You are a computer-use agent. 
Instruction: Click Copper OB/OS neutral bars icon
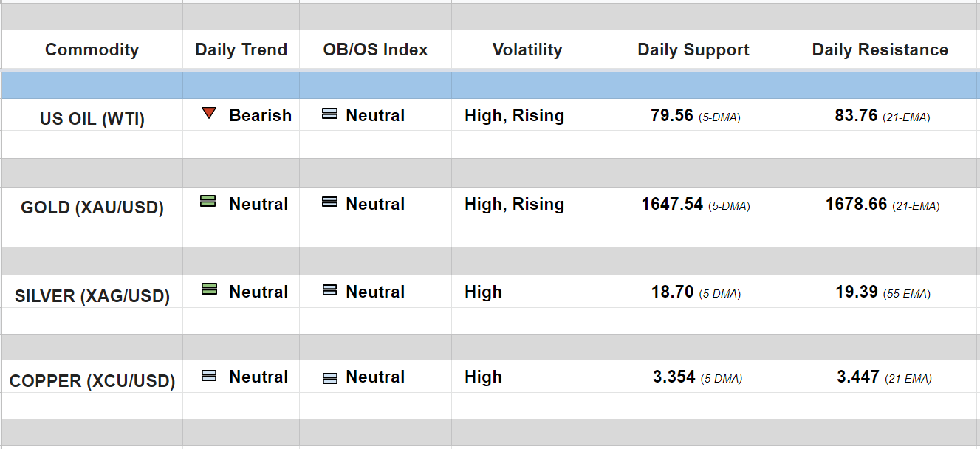(330, 378)
